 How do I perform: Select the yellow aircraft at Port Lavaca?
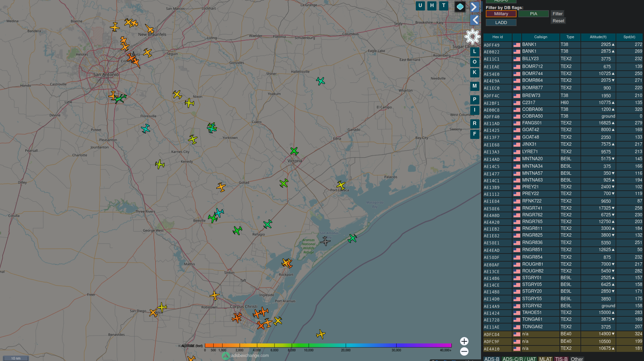coord(341,185)
